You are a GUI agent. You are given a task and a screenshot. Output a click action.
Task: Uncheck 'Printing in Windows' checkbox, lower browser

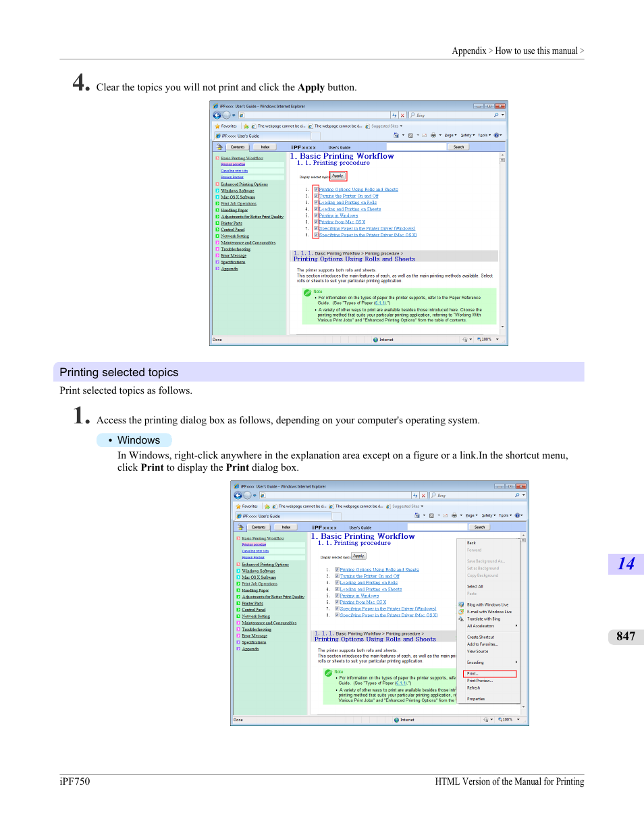click(x=337, y=596)
